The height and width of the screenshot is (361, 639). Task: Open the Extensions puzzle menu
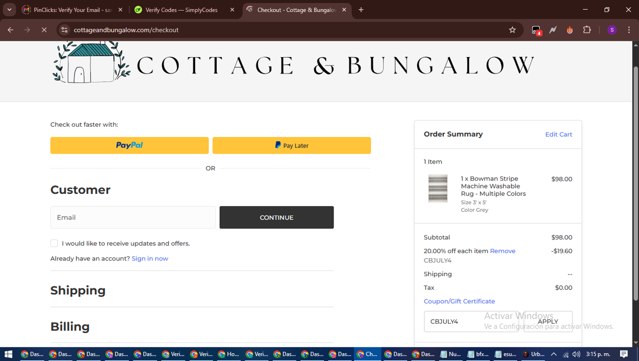click(x=587, y=30)
